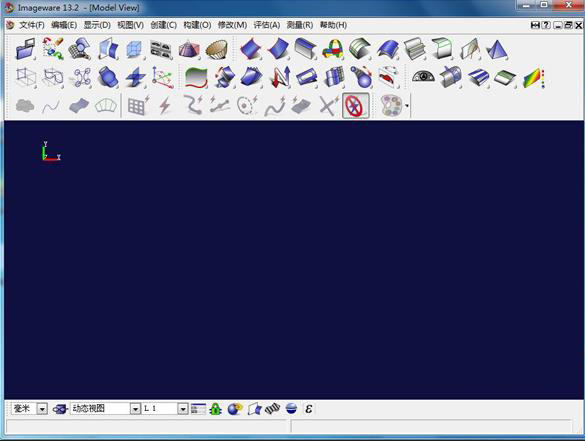Click the blue intersecting planes icon

pos(135,77)
